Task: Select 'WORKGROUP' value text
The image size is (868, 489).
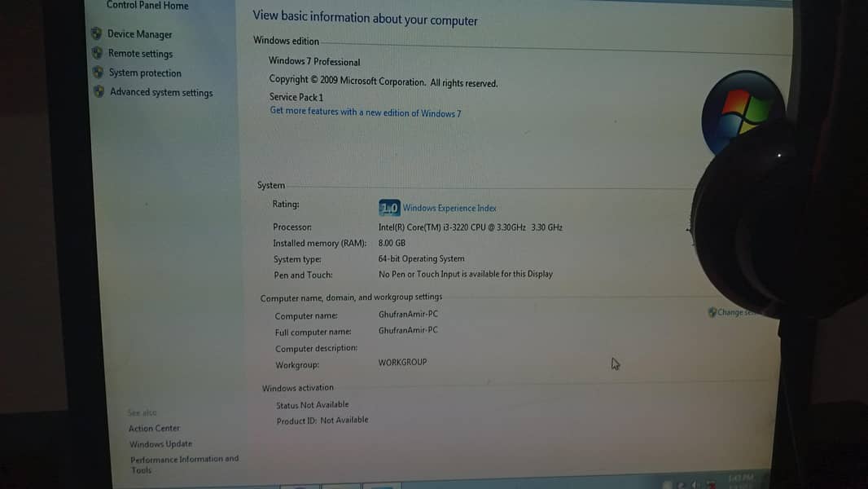Action: click(x=402, y=362)
